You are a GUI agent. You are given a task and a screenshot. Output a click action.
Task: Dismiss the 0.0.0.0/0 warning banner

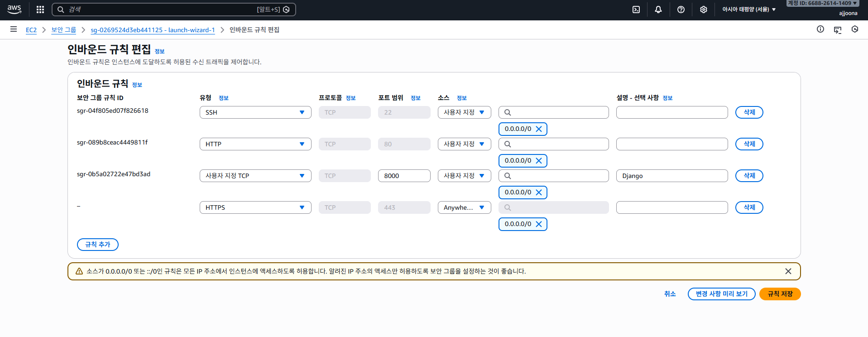[x=788, y=271]
